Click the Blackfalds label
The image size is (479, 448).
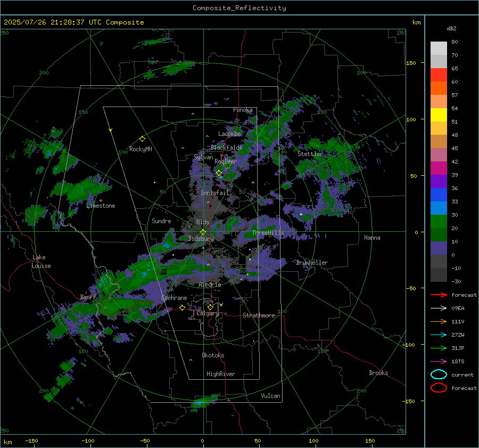click(x=226, y=148)
